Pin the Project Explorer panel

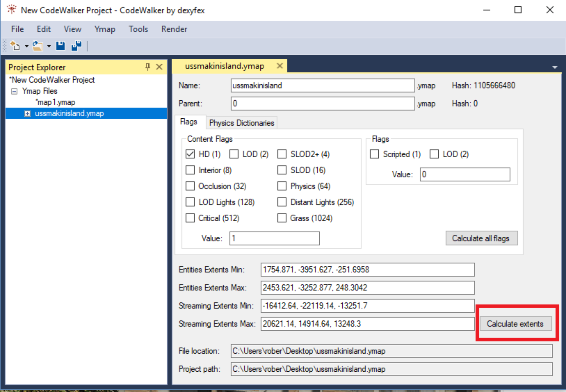(x=148, y=67)
